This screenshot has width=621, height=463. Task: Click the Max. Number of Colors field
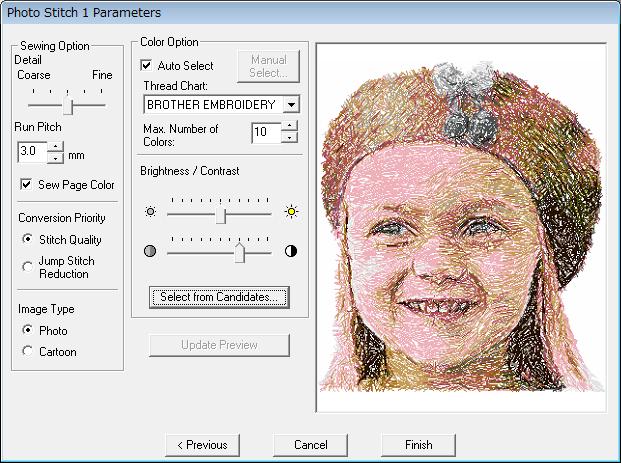267,132
